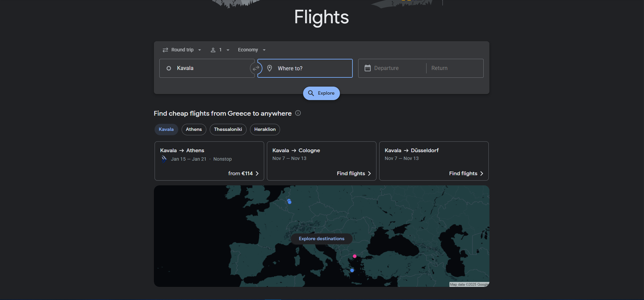Click the Departure date field

392,68
